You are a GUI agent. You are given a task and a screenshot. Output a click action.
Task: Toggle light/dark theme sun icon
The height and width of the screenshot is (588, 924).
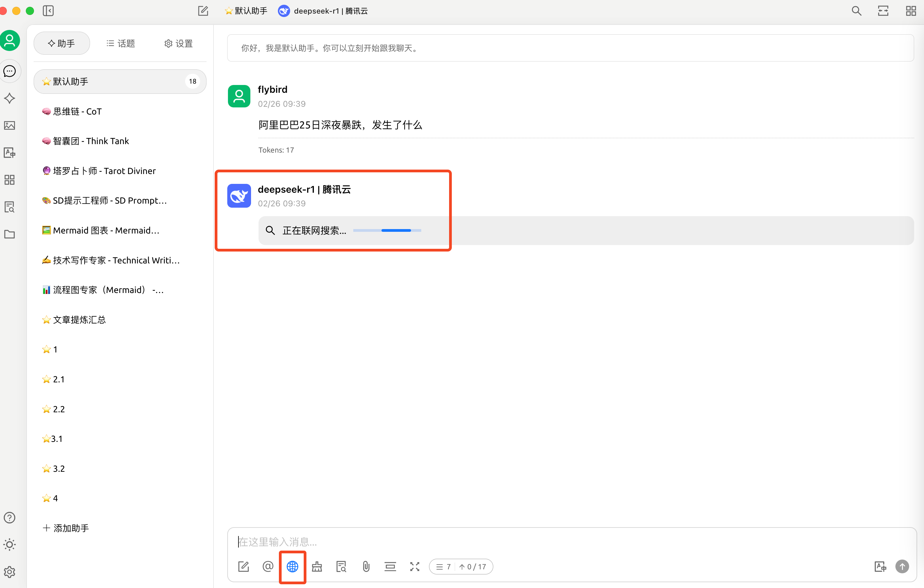(x=10, y=544)
